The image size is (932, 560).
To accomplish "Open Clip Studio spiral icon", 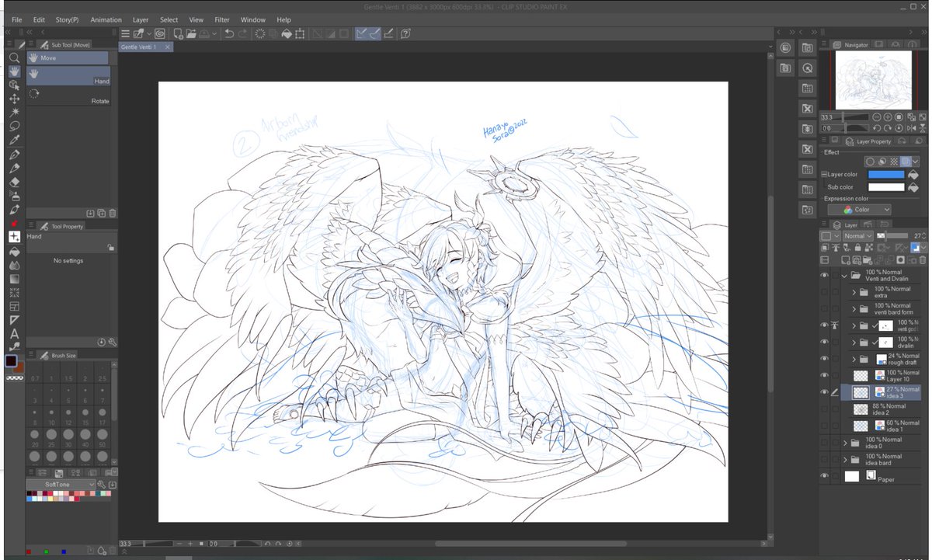I will [x=159, y=33].
